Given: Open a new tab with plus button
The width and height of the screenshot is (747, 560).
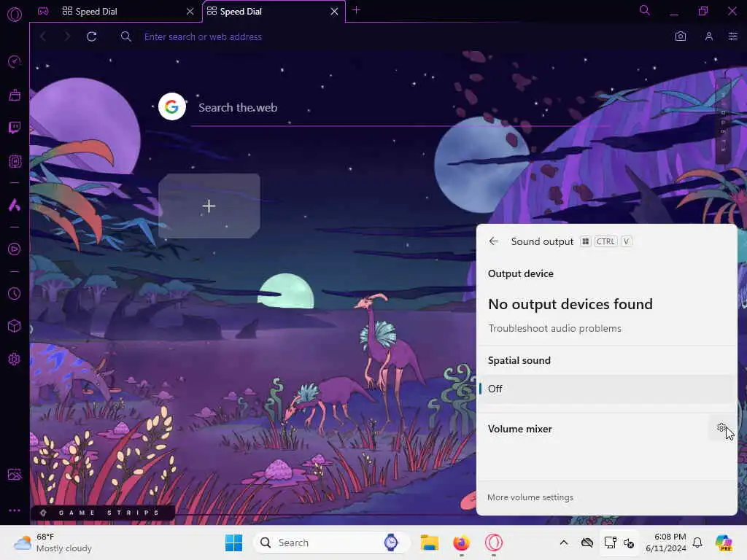Looking at the screenshot, I should tap(356, 10).
